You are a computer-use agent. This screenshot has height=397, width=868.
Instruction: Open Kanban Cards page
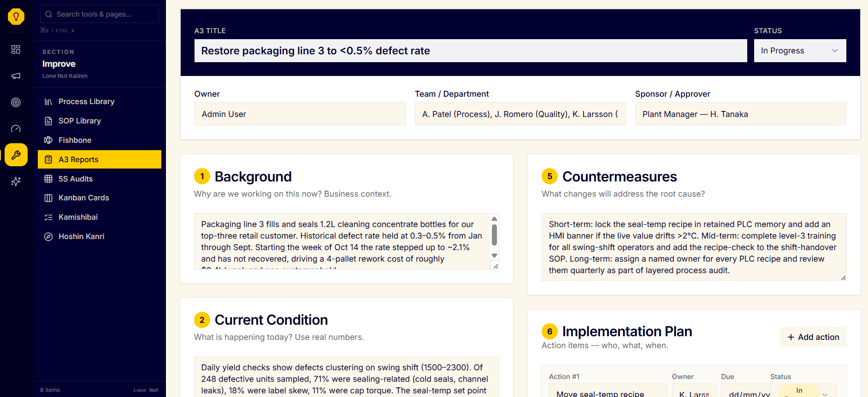pyautogui.click(x=100, y=198)
